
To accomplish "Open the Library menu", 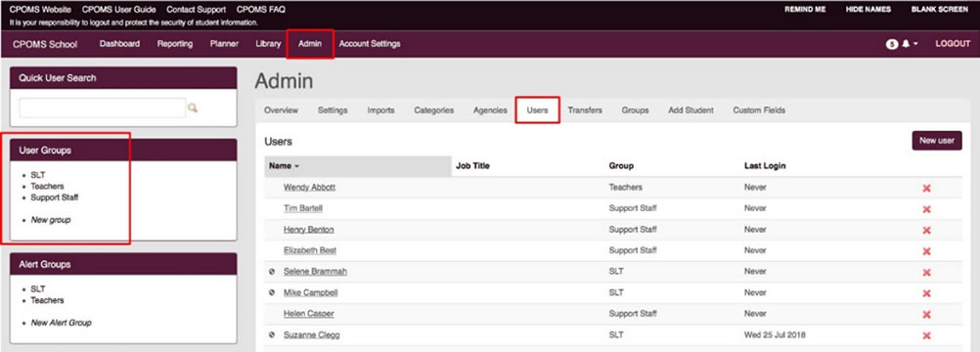I will point(268,44).
